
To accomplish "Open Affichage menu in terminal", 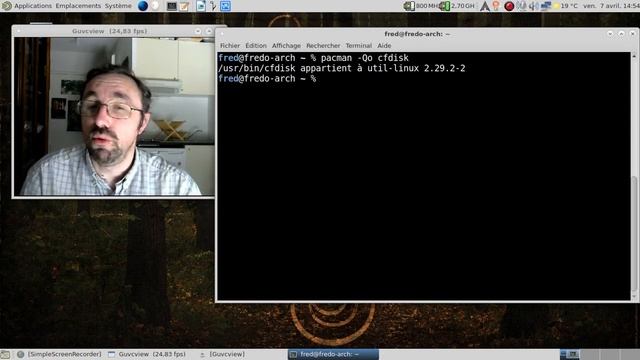I will click(x=286, y=46).
